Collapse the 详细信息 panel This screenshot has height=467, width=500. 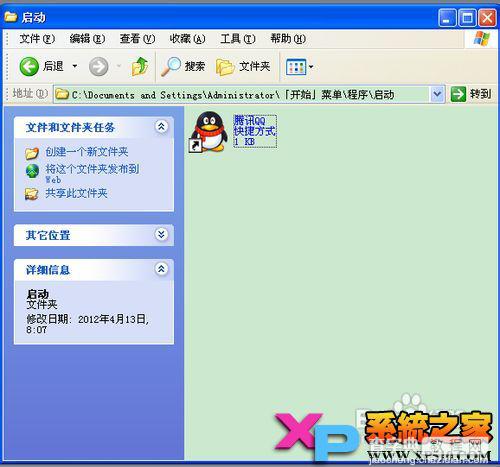[x=161, y=269]
